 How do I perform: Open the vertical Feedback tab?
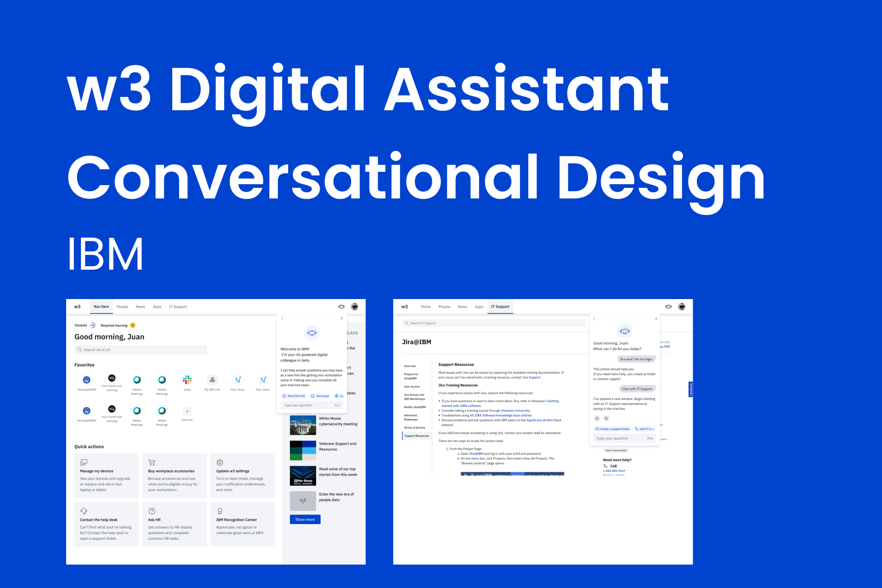point(690,389)
